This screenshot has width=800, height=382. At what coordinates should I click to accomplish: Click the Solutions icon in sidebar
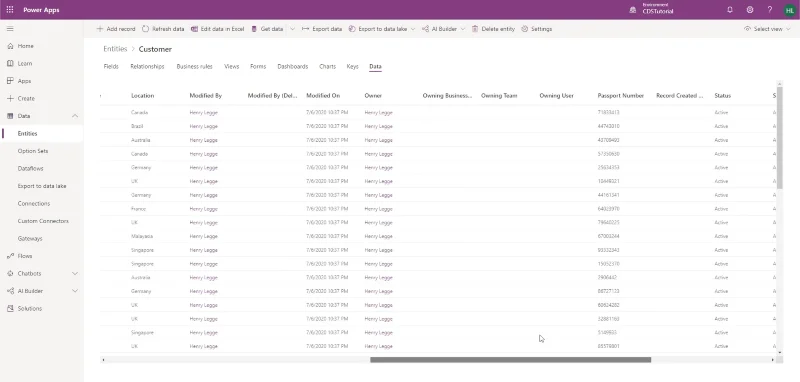pyautogui.click(x=10, y=309)
